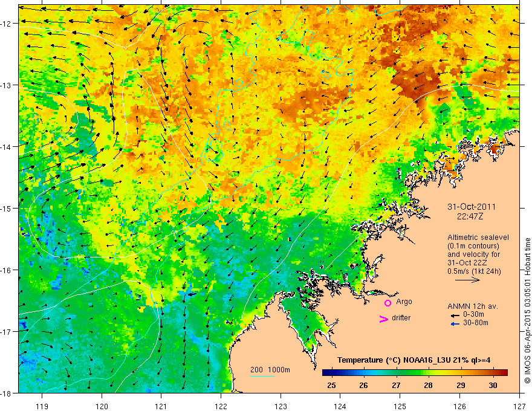Click the latitude label -13
The image size is (532, 411).
coord(6,85)
